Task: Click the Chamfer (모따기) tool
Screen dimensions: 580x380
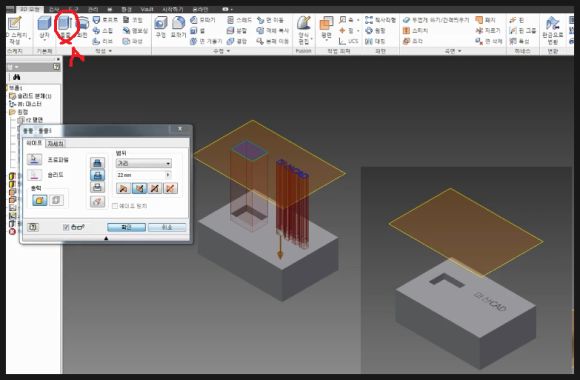Action: 203,20
